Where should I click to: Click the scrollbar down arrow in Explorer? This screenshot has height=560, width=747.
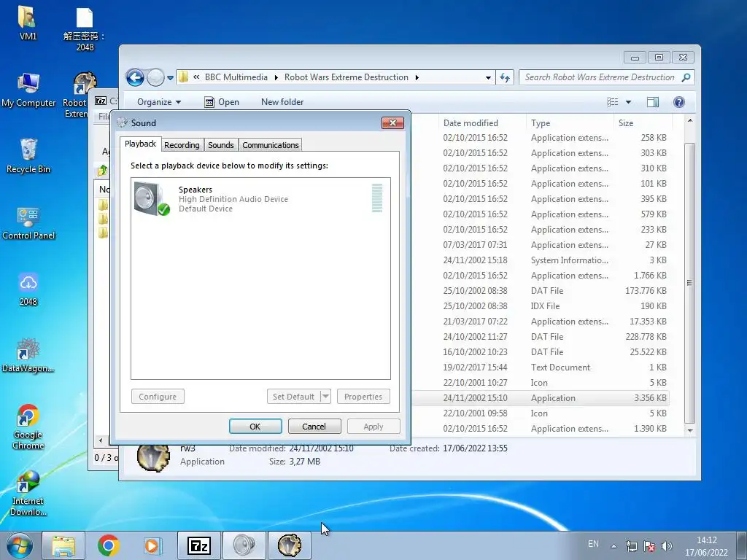[x=690, y=430]
